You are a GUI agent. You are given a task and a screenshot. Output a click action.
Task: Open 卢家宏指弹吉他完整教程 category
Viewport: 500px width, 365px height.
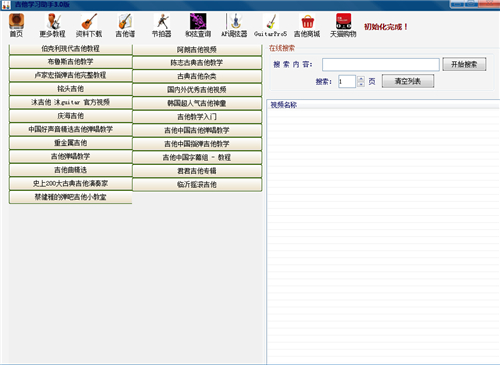pos(70,75)
